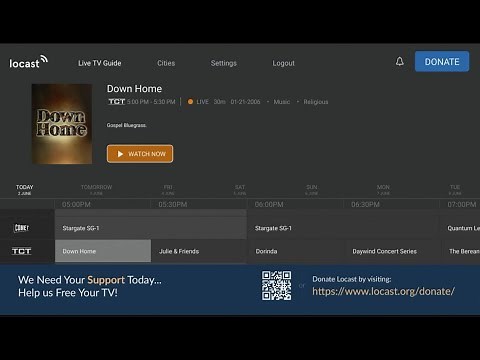Screen dimensions: 480x360
Task: Click the We Need Your Support text
Action: [90, 280]
